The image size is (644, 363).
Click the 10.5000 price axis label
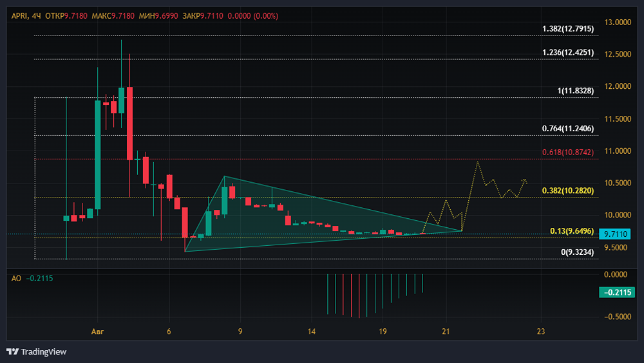pyautogui.click(x=618, y=183)
